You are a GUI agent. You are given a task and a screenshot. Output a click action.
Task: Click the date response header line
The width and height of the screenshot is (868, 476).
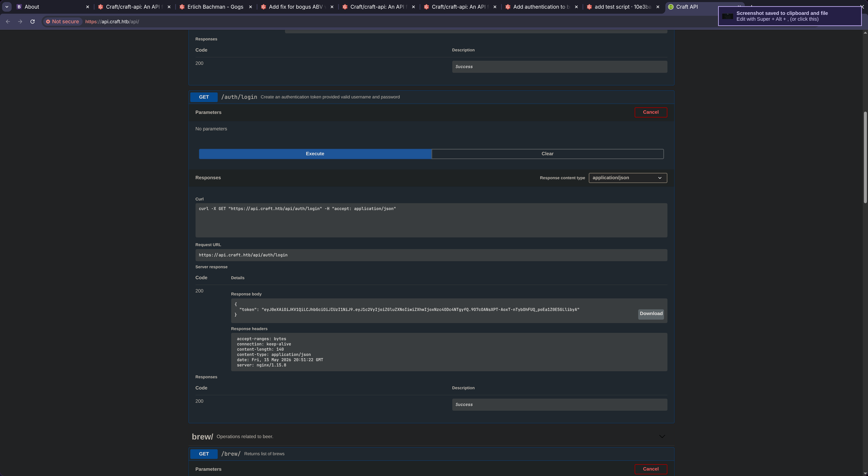click(280, 360)
